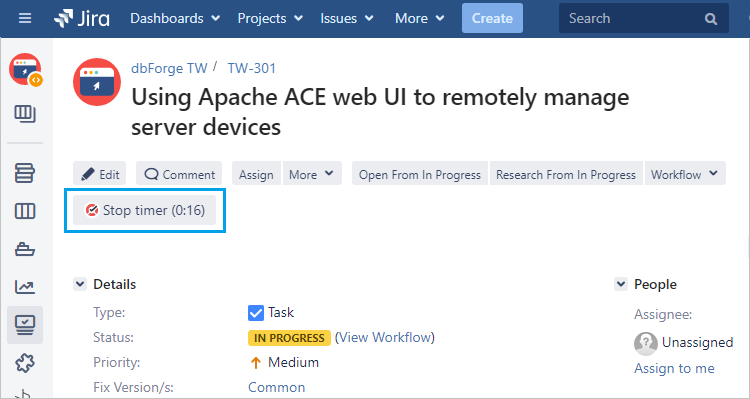Expand the More actions dropdown in toolbar
The image size is (750, 399).
[x=312, y=174]
